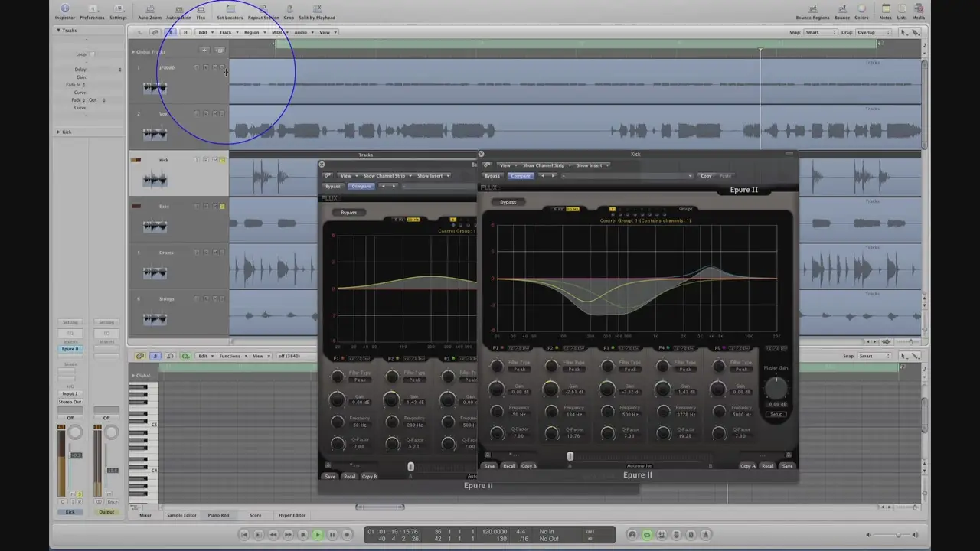This screenshot has width=980, height=551.
Task: Click the Bounce Regions toolbar icon
Action: [812, 11]
